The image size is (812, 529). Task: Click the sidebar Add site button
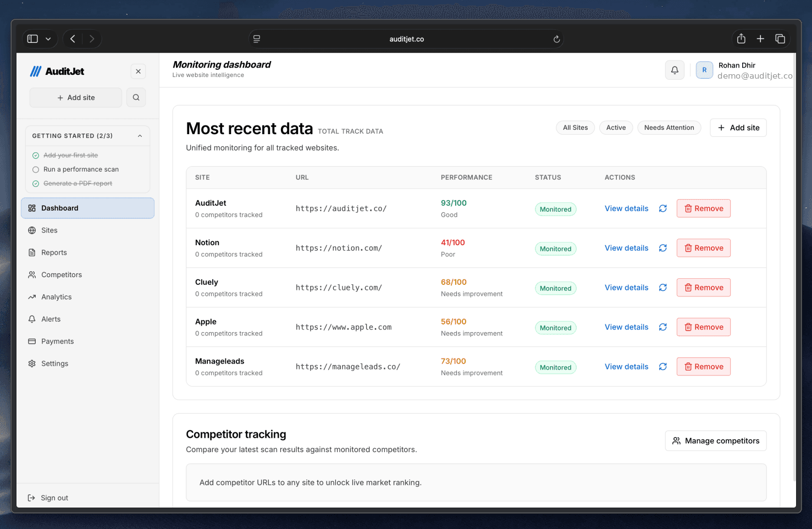tap(76, 97)
